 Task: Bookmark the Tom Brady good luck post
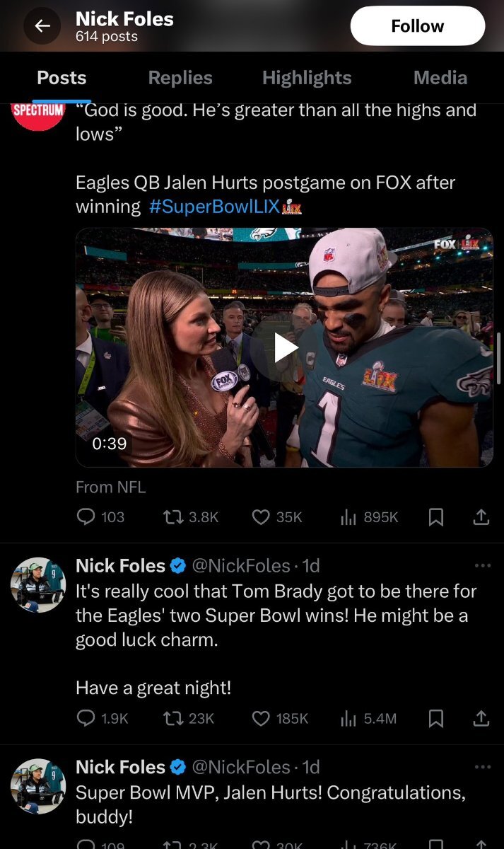436,718
